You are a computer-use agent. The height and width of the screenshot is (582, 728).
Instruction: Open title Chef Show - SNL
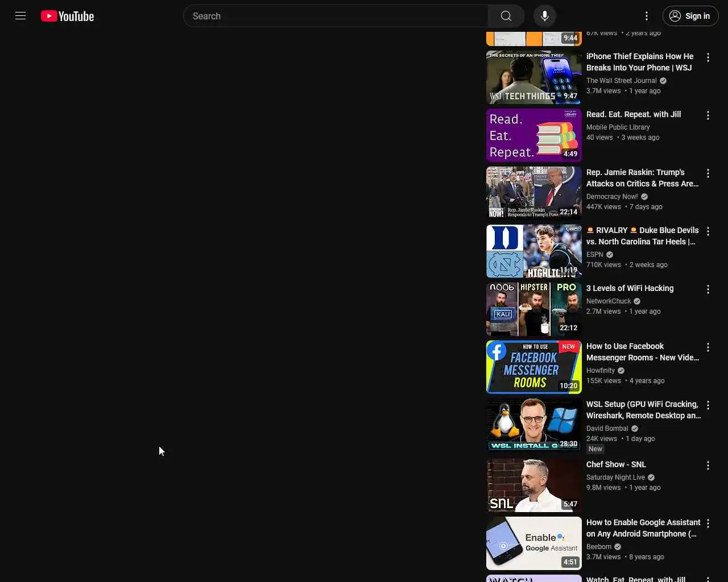616,464
